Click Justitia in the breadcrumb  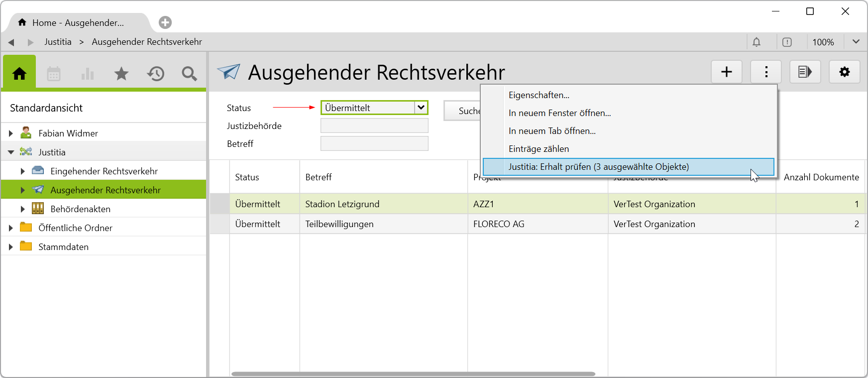(58, 42)
